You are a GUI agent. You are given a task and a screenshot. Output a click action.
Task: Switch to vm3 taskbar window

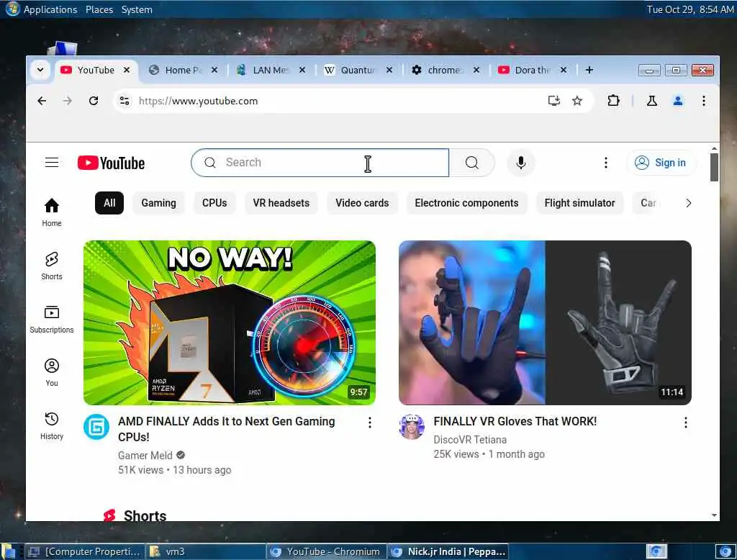(206, 551)
